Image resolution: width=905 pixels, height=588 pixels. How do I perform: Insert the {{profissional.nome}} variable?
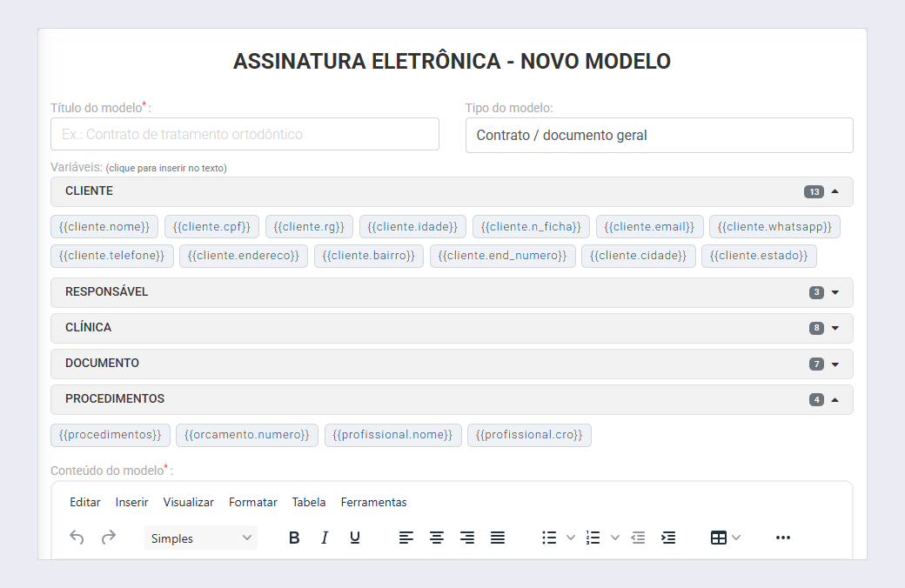click(x=393, y=435)
